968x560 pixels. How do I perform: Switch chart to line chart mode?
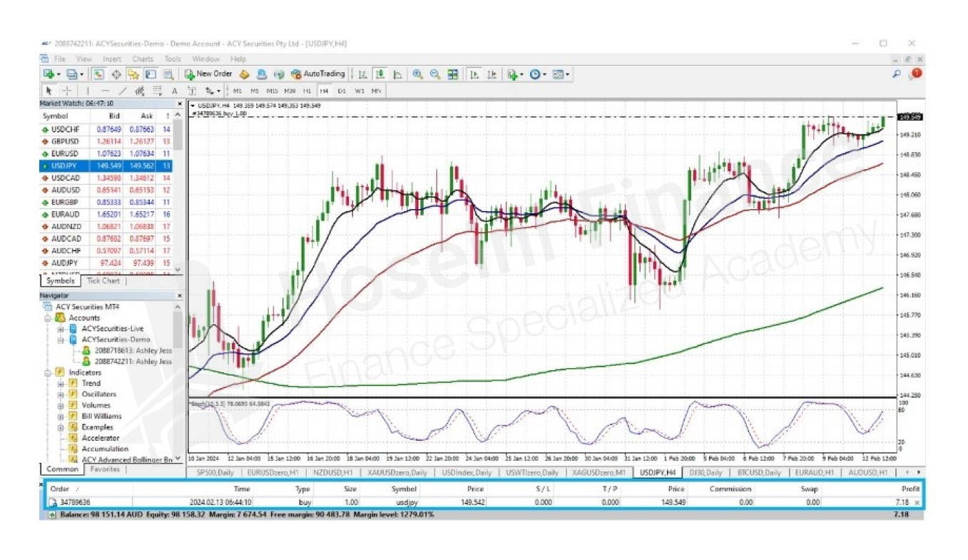pyautogui.click(x=397, y=73)
